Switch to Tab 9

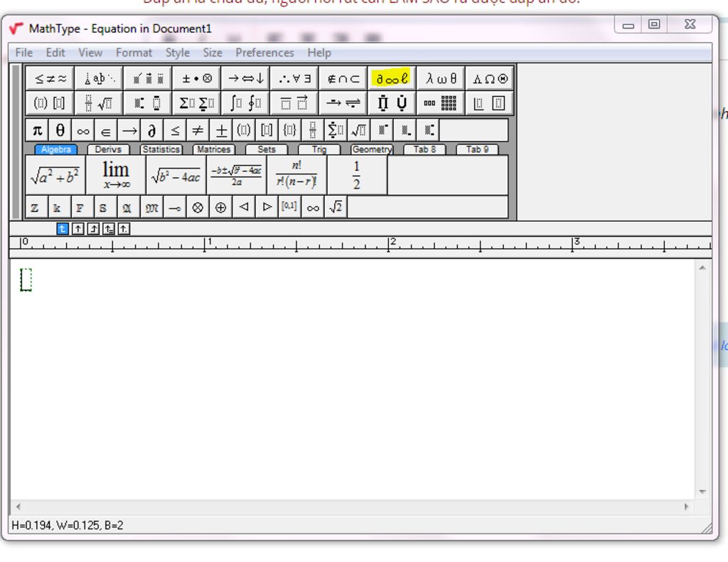click(x=477, y=149)
